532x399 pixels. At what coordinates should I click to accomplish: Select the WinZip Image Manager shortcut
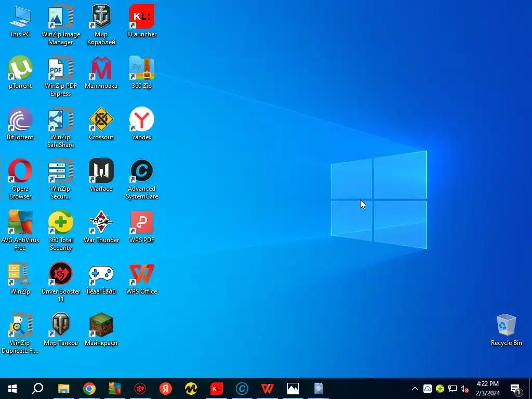pos(61,25)
